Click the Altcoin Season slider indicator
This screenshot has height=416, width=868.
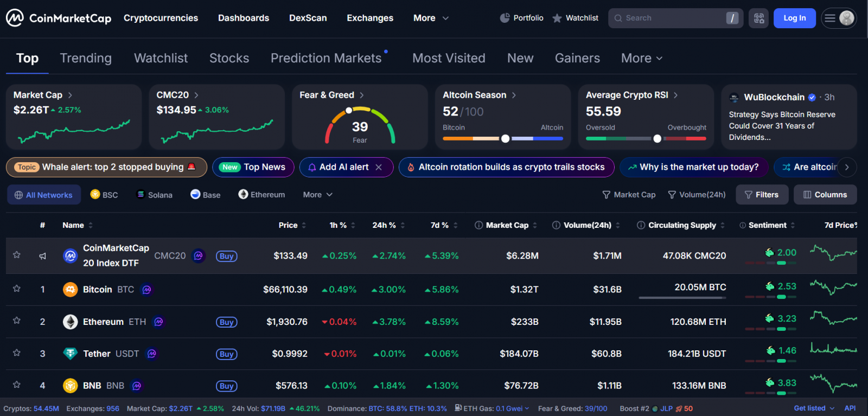[505, 138]
